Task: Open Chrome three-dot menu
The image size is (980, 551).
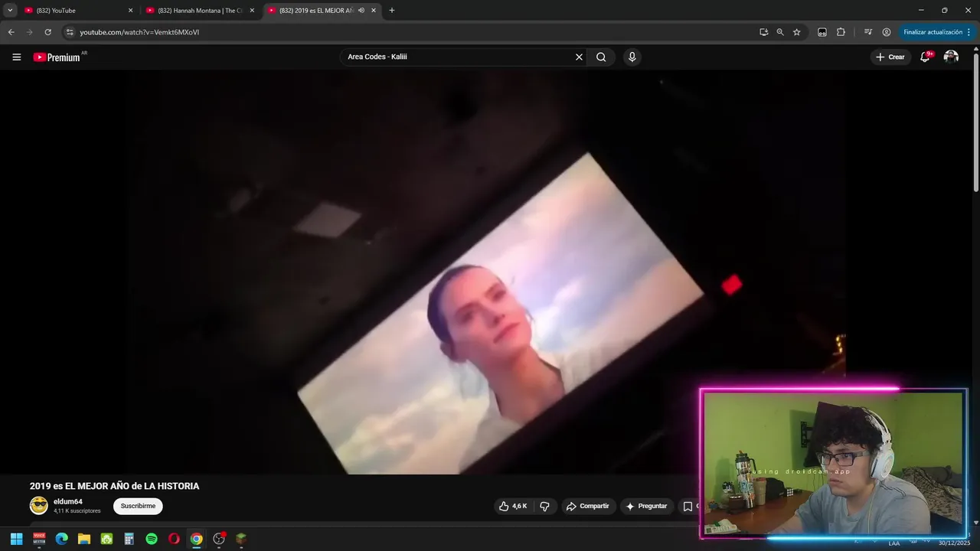Action: pyautogui.click(x=969, y=32)
